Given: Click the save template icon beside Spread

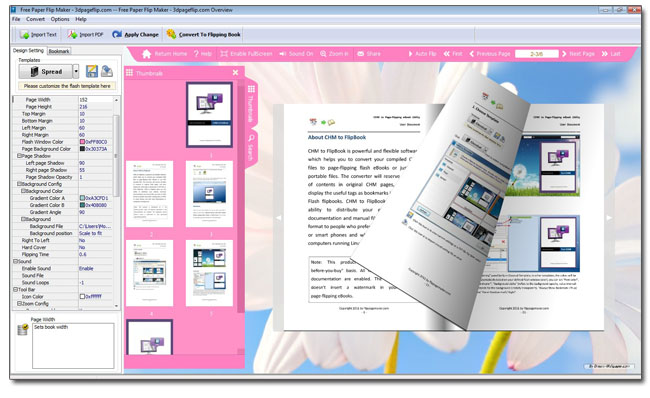Looking at the screenshot, I should point(92,71).
